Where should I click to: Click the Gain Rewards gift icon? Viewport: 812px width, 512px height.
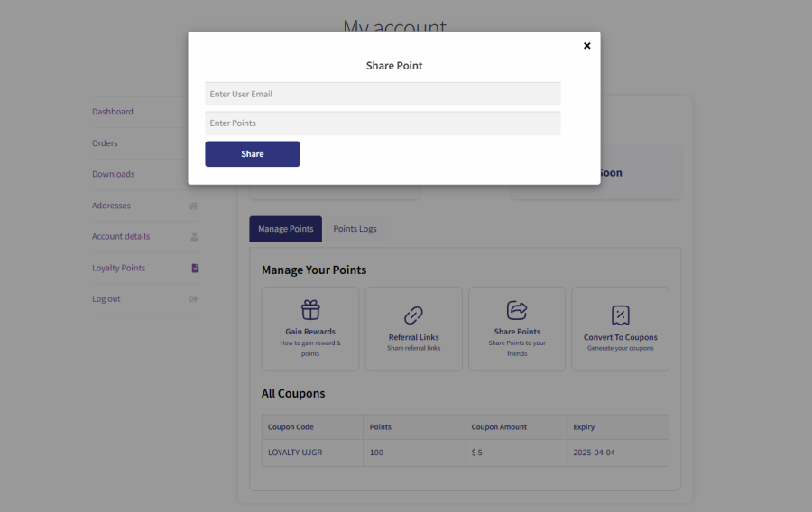tap(310, 310)
